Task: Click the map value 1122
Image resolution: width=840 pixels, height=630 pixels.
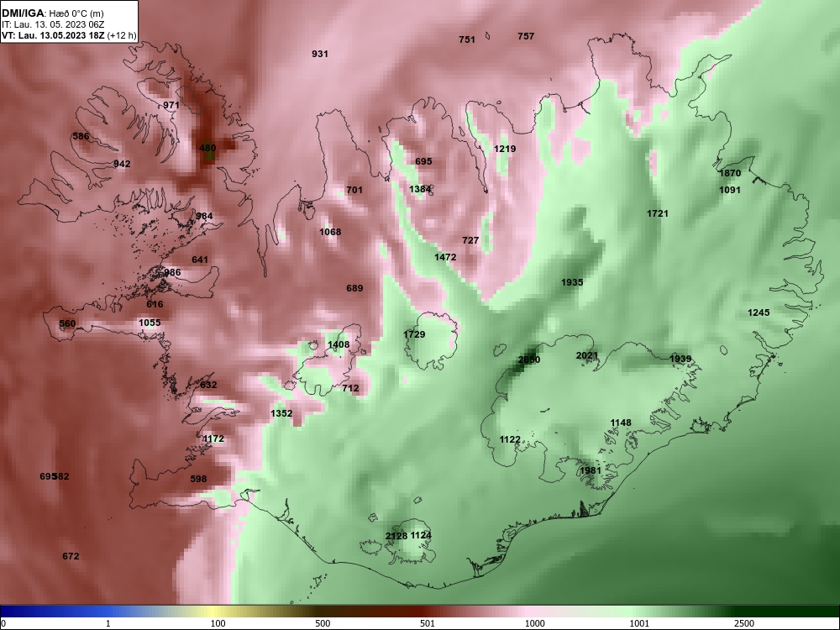Action: coord(510,439)
